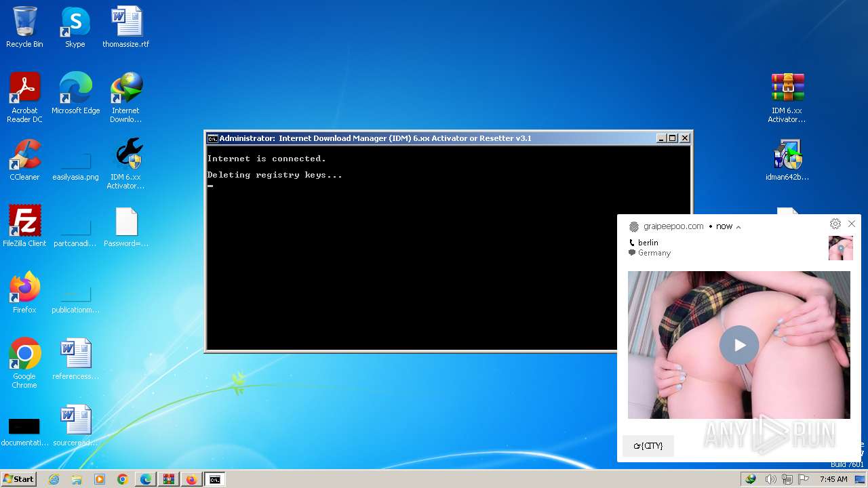The width and height of the screenshot is (868, 488).
Task: Launch Firefox from the desktop
Action: click(x=24, y=293)
